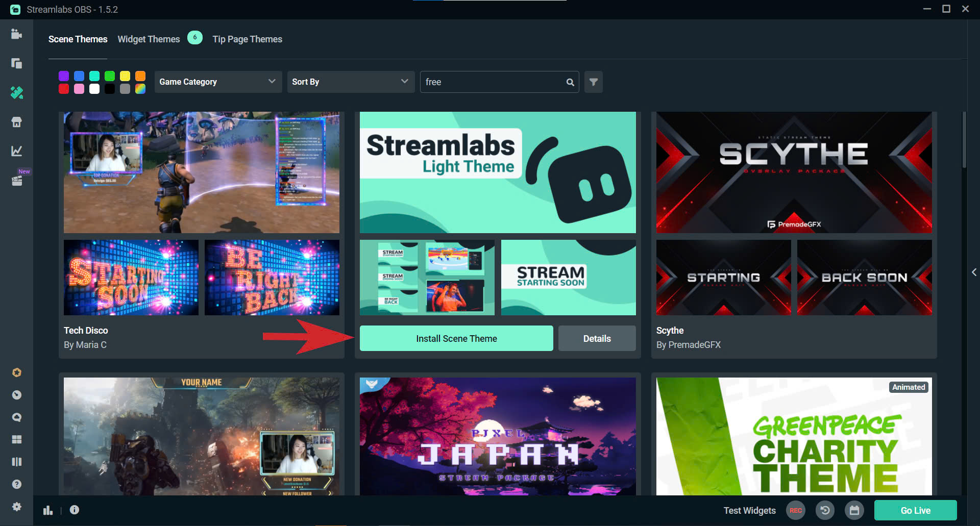980x526 pixels.
Task: Filter by black color swatch
Action: pos(110,89)
